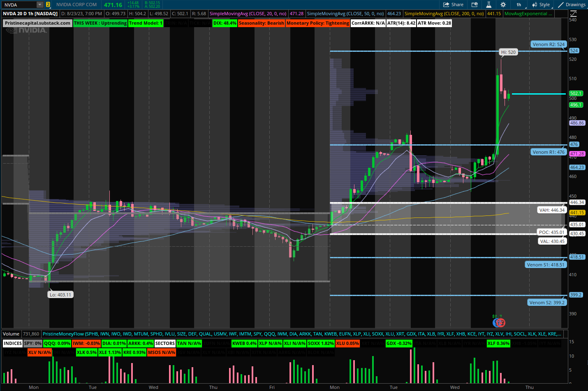Click the KRE 0.93% label

point(134,352)
